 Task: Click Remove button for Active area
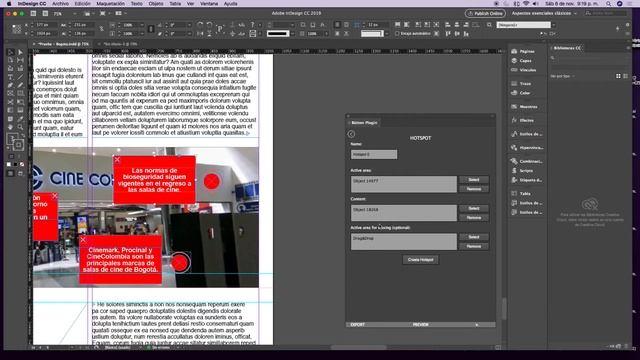pyautogui.click(x=473, y=189)
